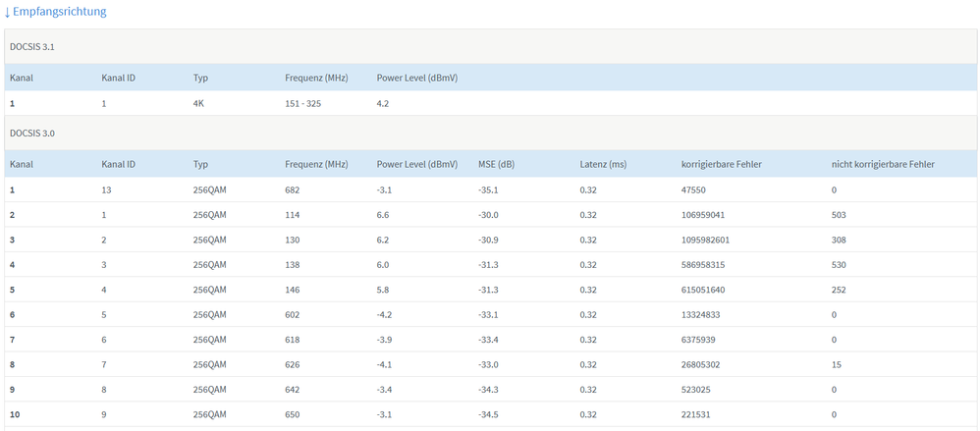The width and height of the screenshot is (980, 431).
Task: Click MSE value -33.4
Action: [488, 340]
